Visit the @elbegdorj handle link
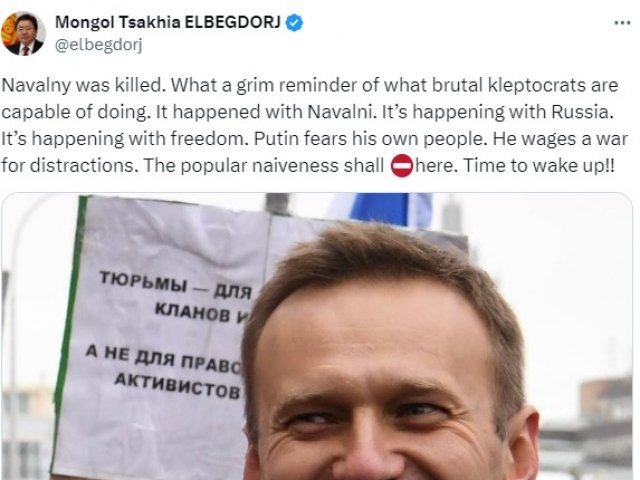Viewport: 640px width, 480px height. 98,45
